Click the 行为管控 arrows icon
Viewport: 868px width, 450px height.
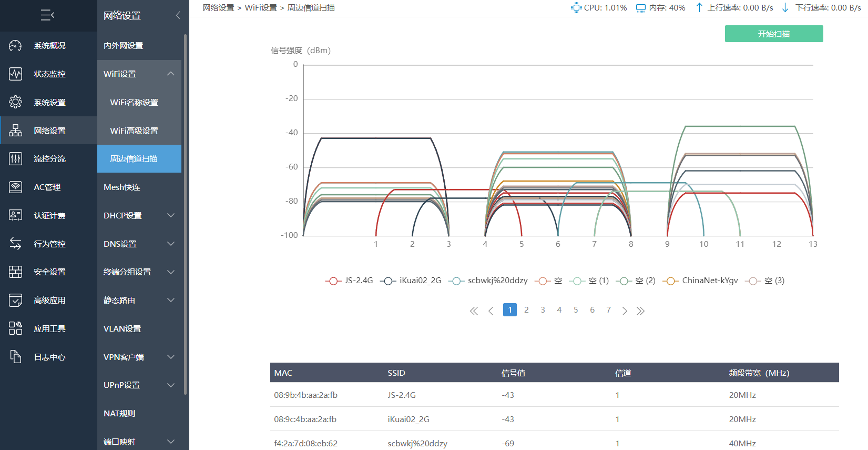pyautogui.click(x=15, y=244)
